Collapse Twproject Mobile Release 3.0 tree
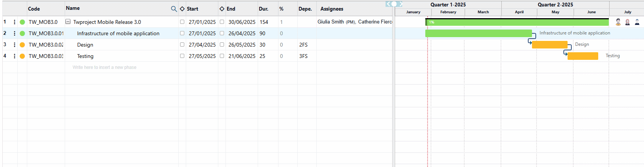 [68, 22]
